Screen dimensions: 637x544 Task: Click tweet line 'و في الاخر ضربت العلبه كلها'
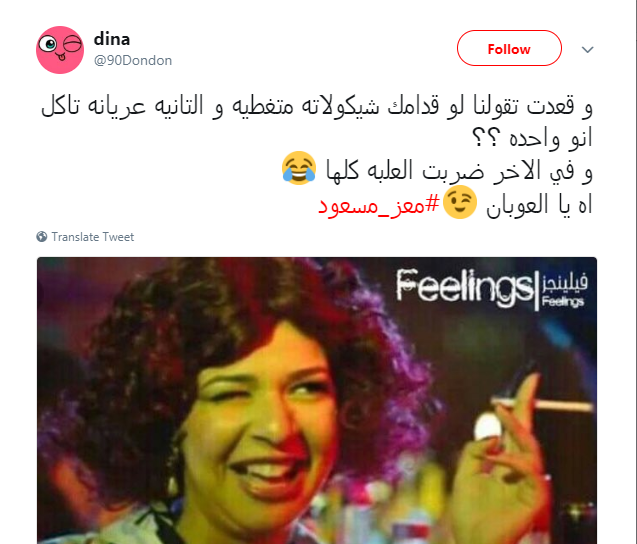coord(459,171)
